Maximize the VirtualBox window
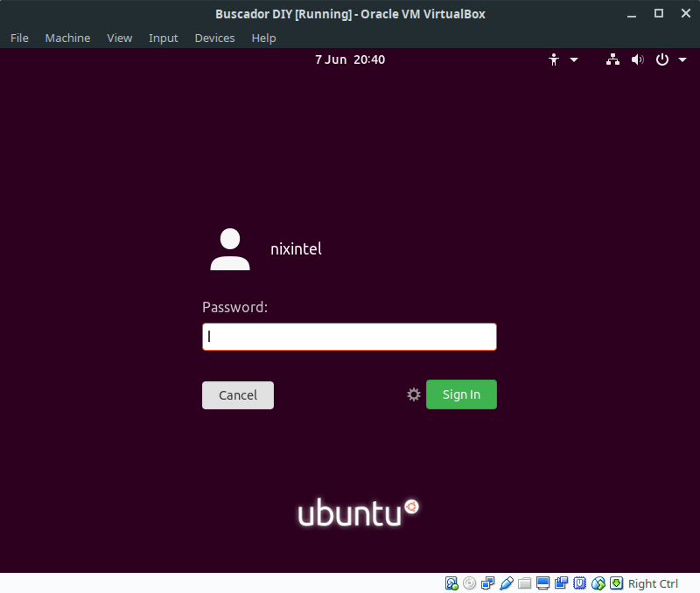 [659, 13]
